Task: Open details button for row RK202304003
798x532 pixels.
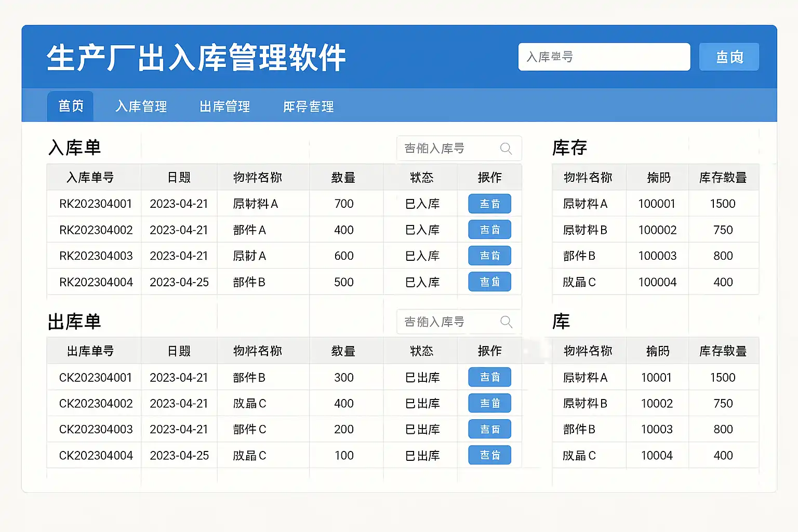Action: [489, 256]
